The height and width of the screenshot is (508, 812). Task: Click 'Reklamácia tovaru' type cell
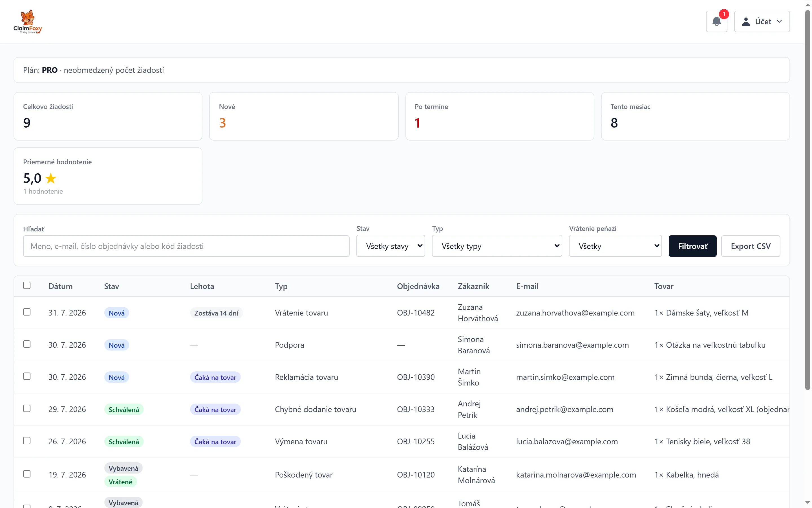(306, 377)
